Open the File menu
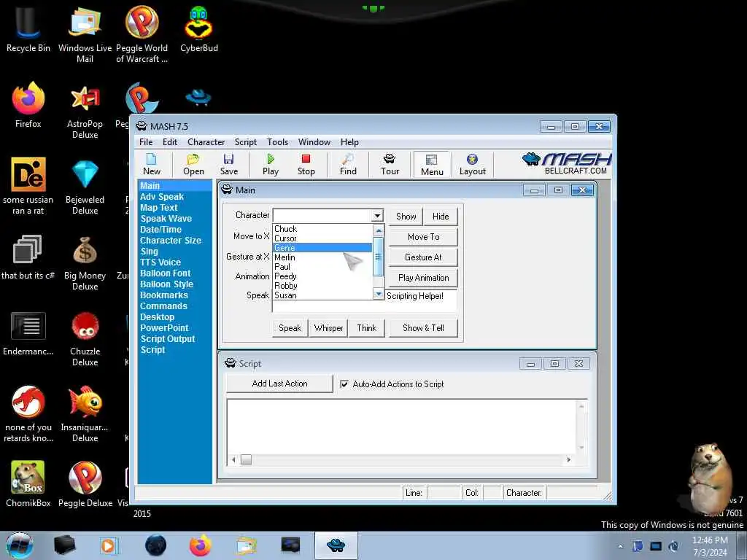This screenshot has width=747, height=560. 146,142
